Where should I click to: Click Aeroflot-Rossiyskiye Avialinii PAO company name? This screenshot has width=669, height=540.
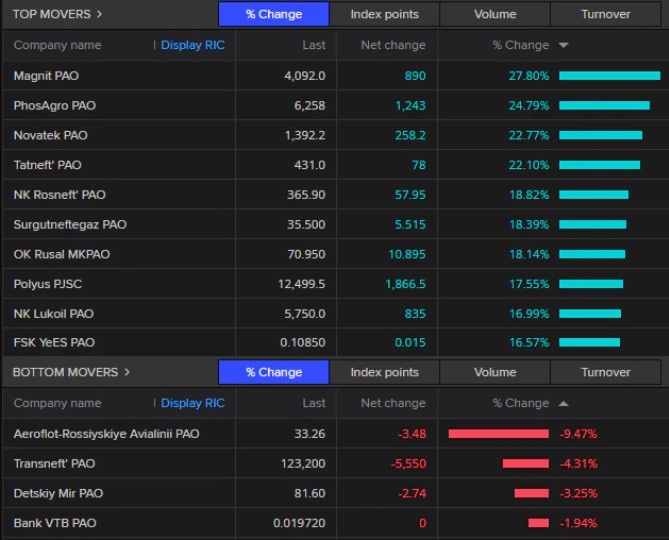106,434
